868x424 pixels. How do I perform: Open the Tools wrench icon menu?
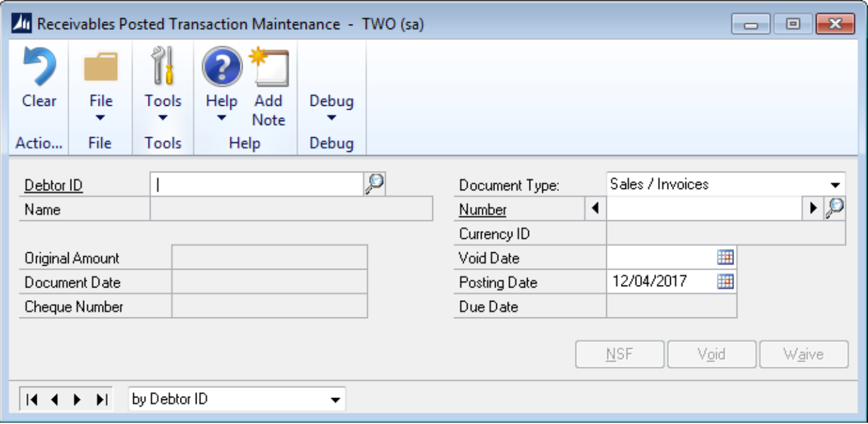tap(163, 67)
